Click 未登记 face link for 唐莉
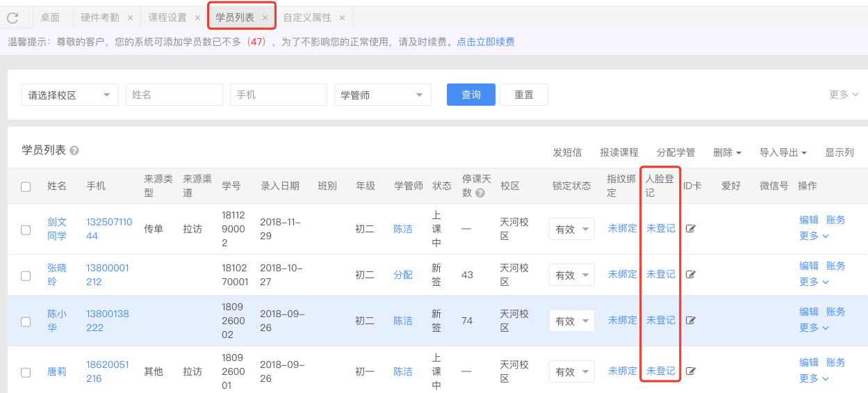 point(661,371)
